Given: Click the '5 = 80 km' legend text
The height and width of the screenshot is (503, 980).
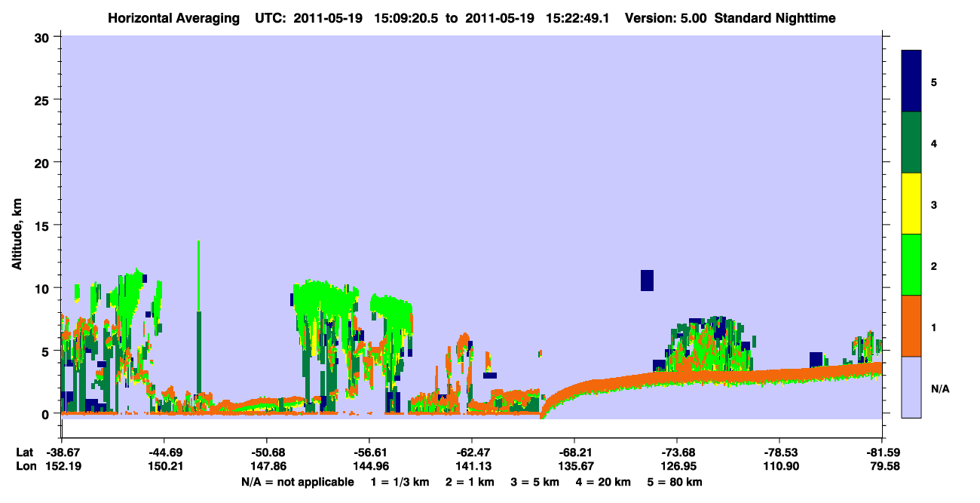Looking at the screenshot, I should point(675,482).
